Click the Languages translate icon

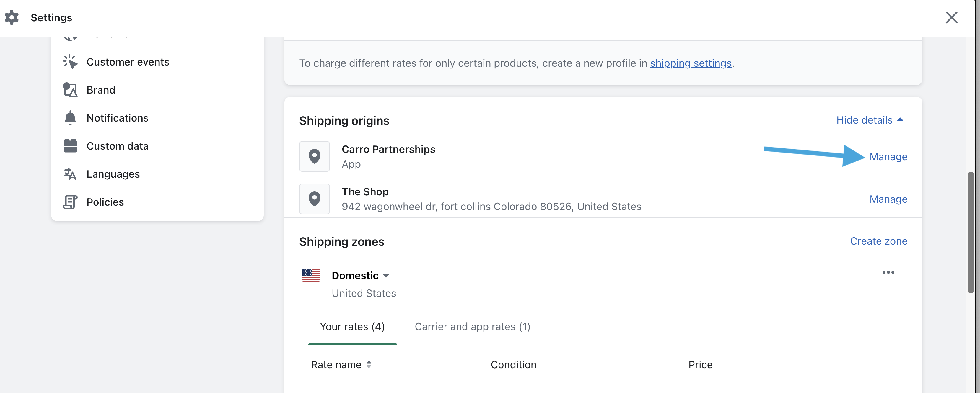[x=70, y=174]
